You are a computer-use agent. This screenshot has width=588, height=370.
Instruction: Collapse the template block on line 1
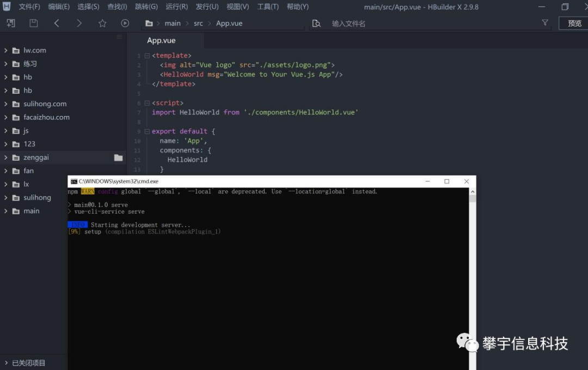click(147, 56)
